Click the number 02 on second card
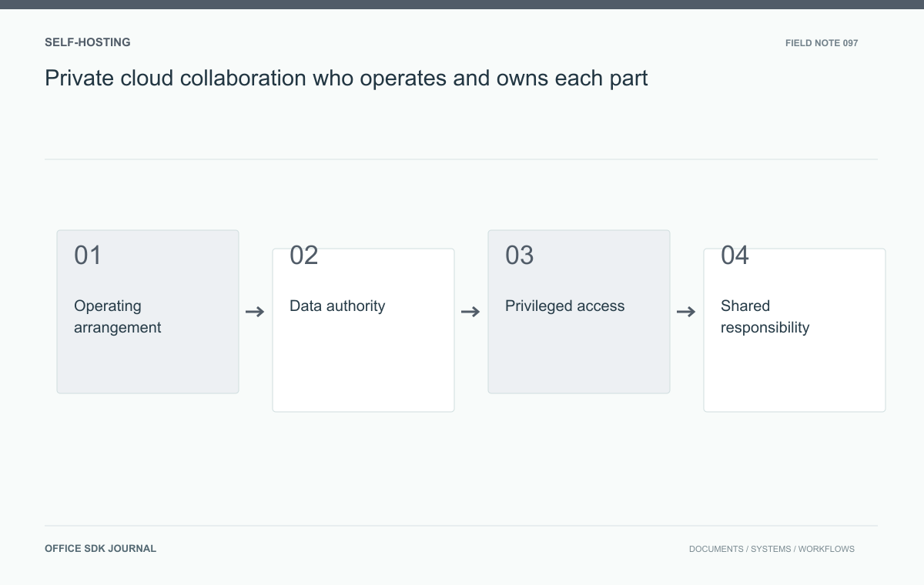The height and width of the screenshot is (585, 924). [x=303, y=256]
